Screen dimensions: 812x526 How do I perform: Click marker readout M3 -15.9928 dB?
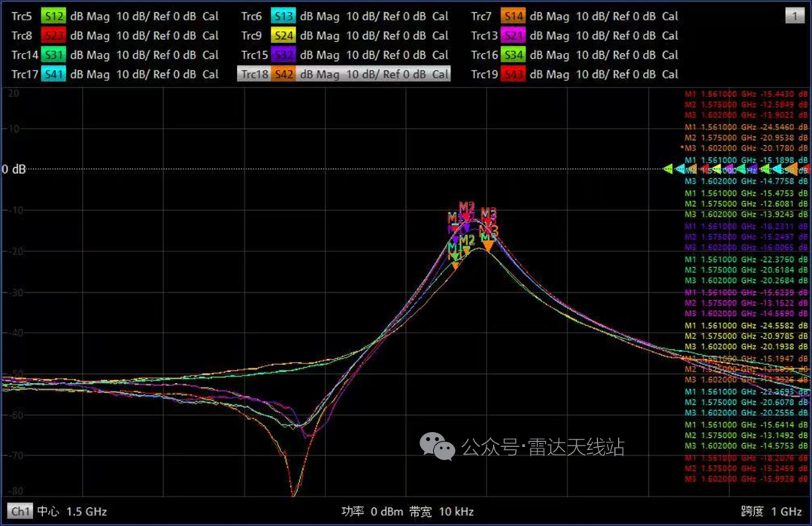746,479
